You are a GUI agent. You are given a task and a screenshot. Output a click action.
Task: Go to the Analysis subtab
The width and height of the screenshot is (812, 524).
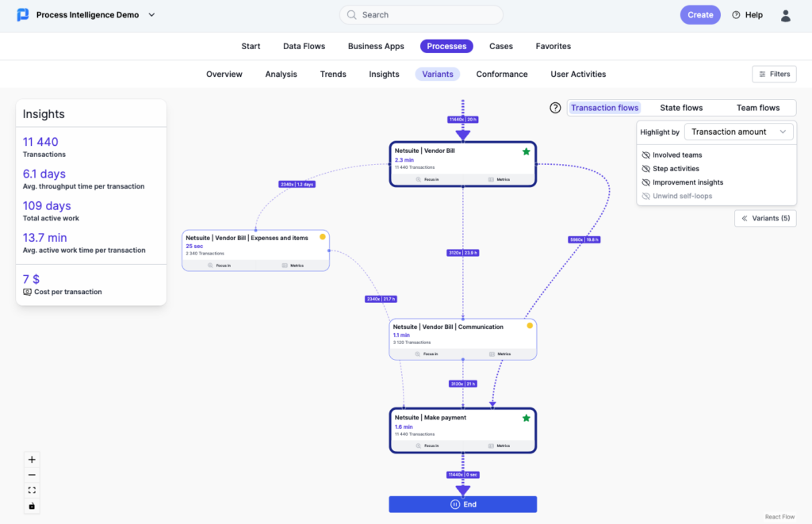282,74
